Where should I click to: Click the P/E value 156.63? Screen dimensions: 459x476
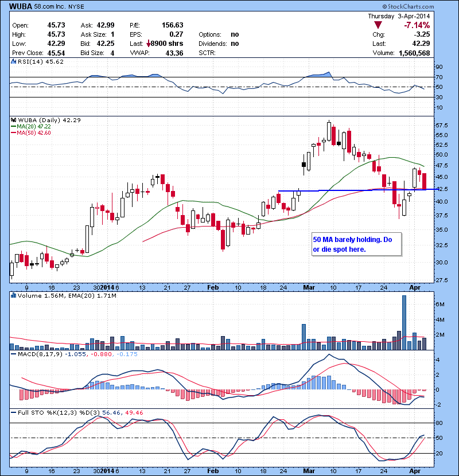point(172,25)
